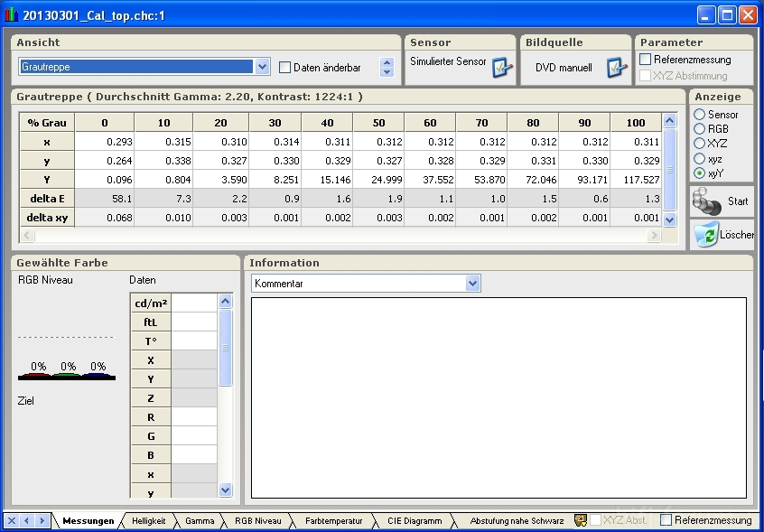Click the scroll tabs left arrow icon

tap(27, 521)
